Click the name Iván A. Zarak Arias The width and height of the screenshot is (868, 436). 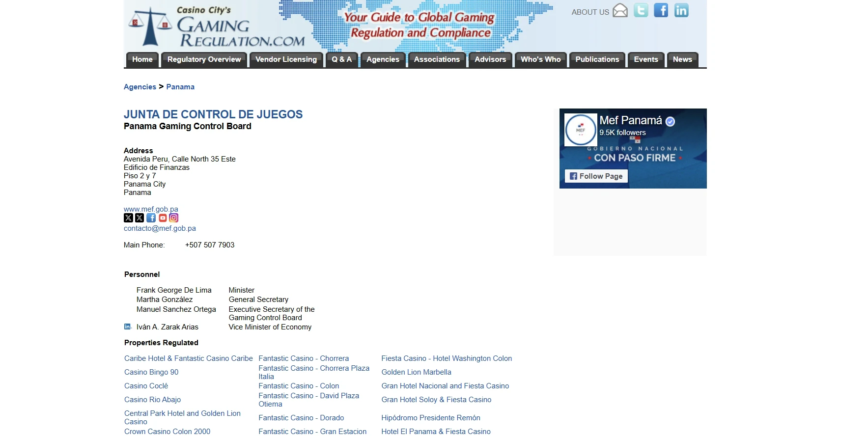pos(168,327)
